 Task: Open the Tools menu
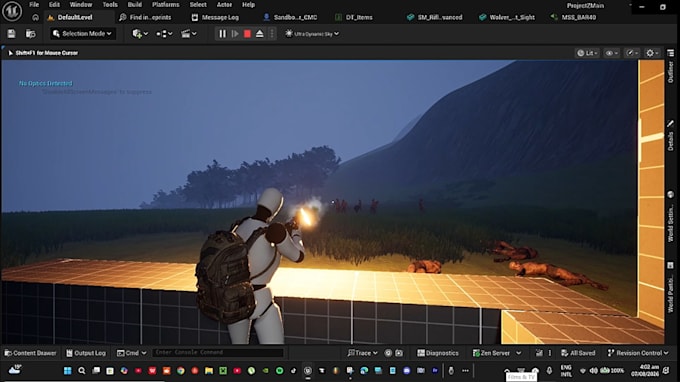click(x=110, y=5)
